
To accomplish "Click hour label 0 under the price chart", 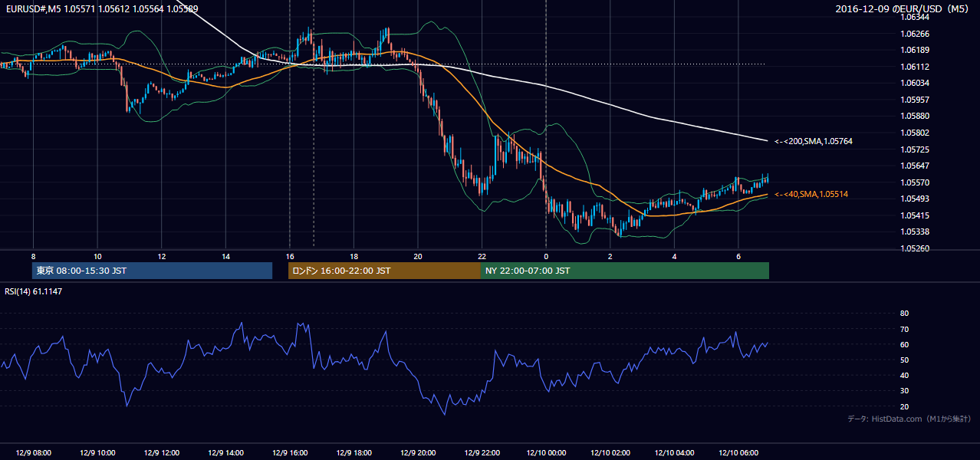I will (546, 256).
